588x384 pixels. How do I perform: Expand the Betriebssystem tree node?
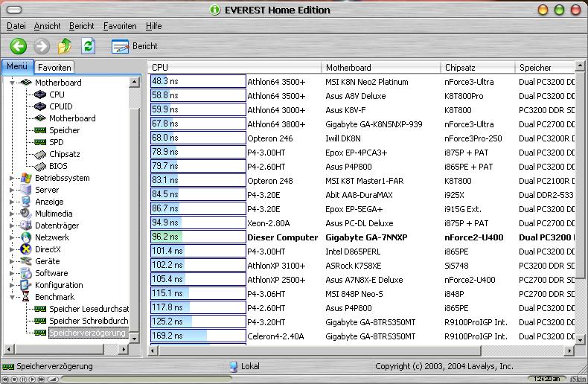tap(12, 178)
